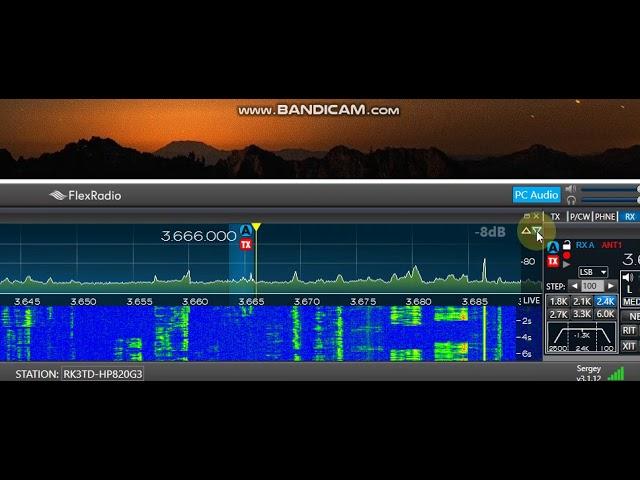Click the panadapter restore/pop-out icon
The width and height of the screenshot is (640, 480).
527,216
